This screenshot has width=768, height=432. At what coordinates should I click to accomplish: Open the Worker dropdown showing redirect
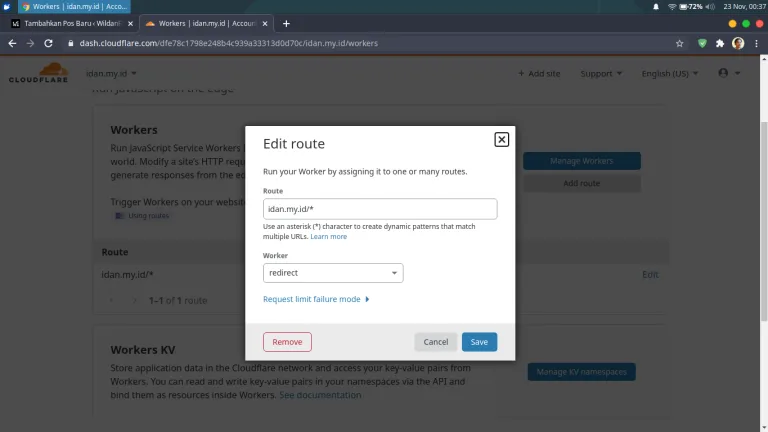click(x=333, y=273)
